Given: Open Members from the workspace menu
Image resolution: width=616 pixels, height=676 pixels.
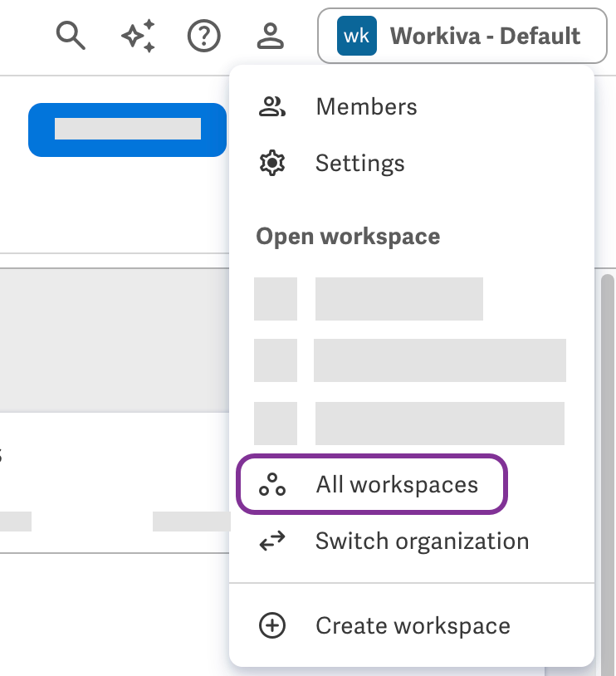Looking at the screenshot, I should click(x=412, y=107).
